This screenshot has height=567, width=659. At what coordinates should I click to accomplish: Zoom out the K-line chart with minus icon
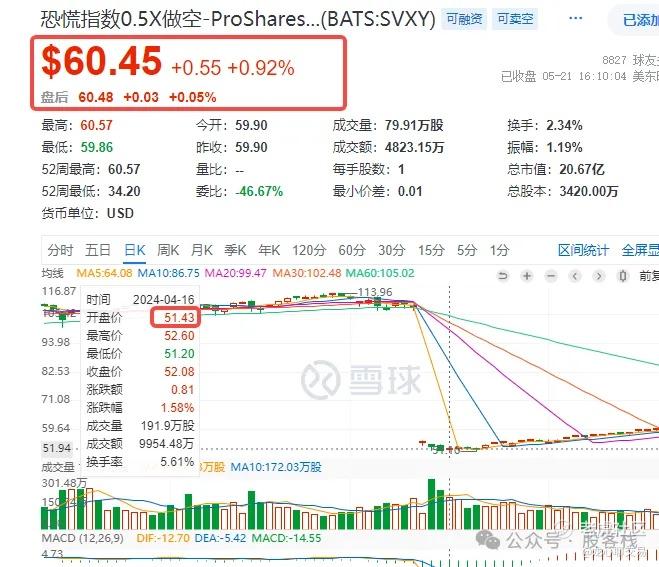(x=551, y=276)
